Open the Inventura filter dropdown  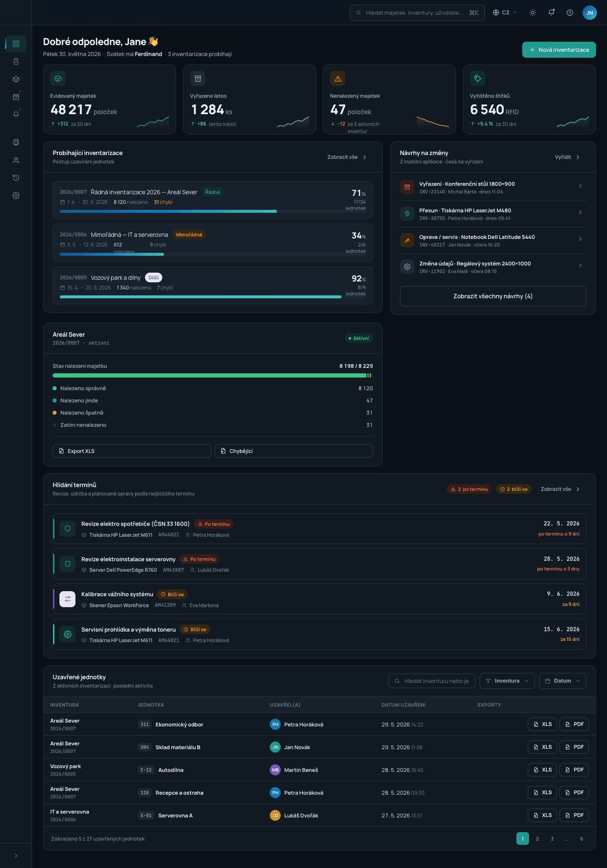click(507, 681)
